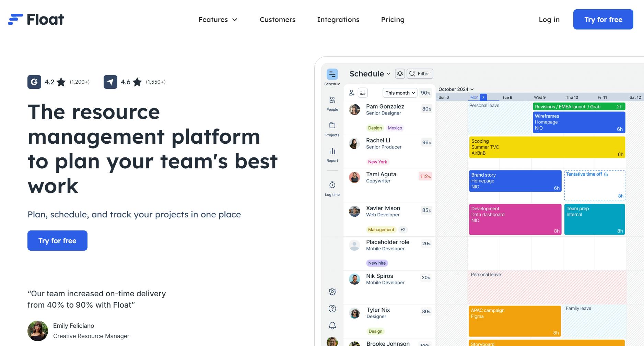Check notifications with the bell icon

pyautogui.click(x=332, y=325)
